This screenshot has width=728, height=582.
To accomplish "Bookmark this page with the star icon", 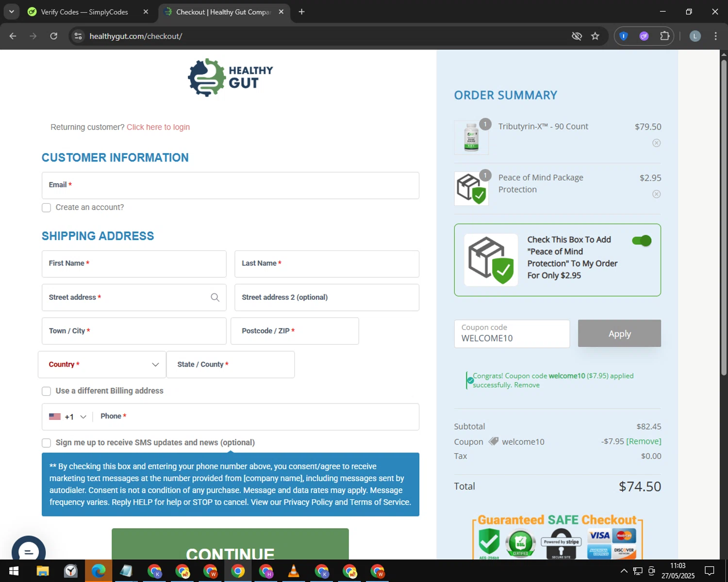I will [595, 36].
